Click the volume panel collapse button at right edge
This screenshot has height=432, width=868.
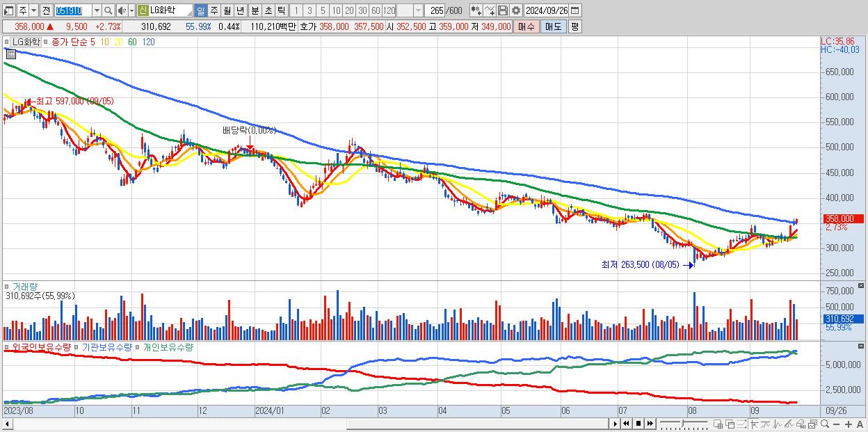click(862, 286)
